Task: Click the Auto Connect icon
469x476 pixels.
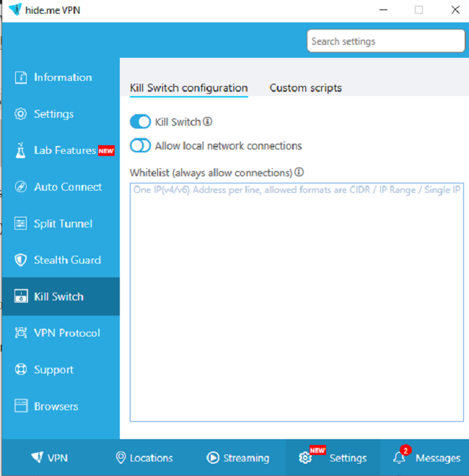Action: [x=21, y=186]
